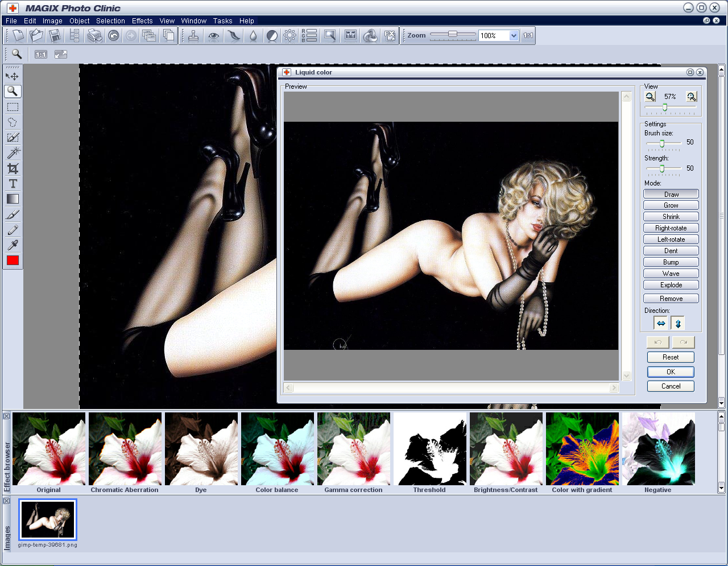This screenshot has width=728, height=566.
Task: Apply the Negative effect thumbnail
Action: point(658,449)
